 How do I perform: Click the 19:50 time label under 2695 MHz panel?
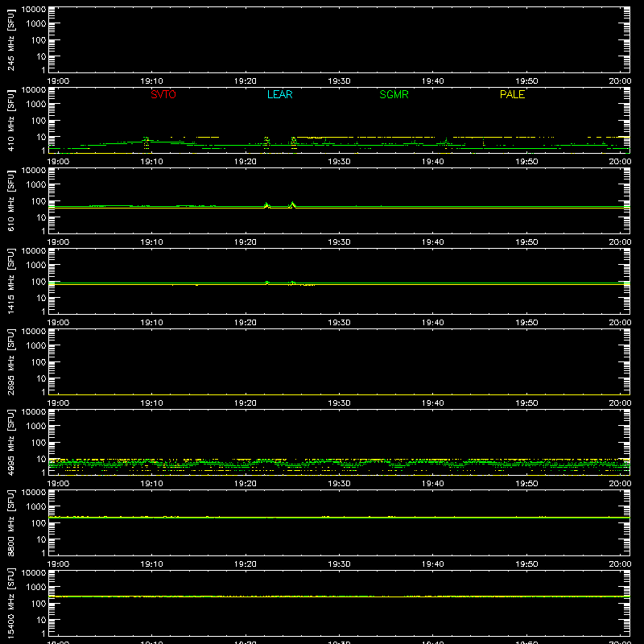pos(526,403)
